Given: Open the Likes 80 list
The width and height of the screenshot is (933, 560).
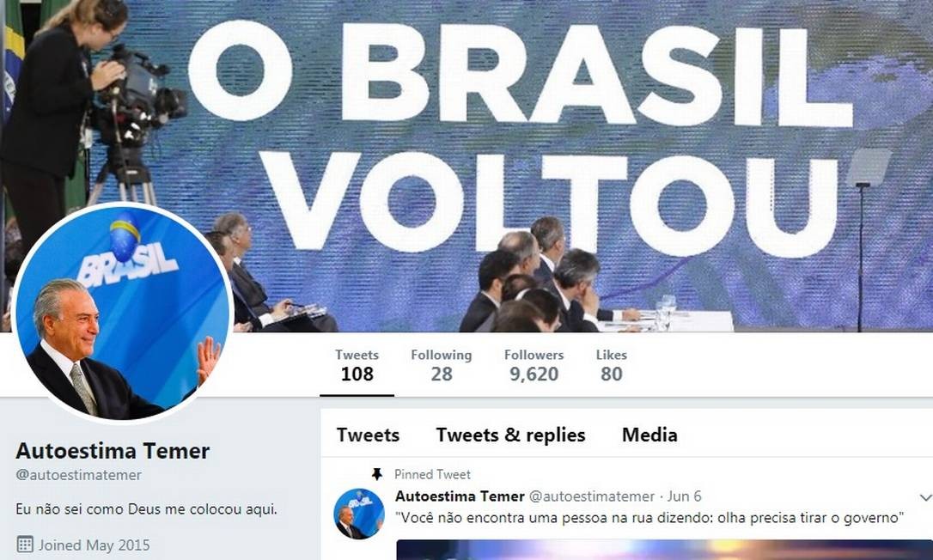Looking at the screenshot, I should pyautogui.click(x=611, y=365).
